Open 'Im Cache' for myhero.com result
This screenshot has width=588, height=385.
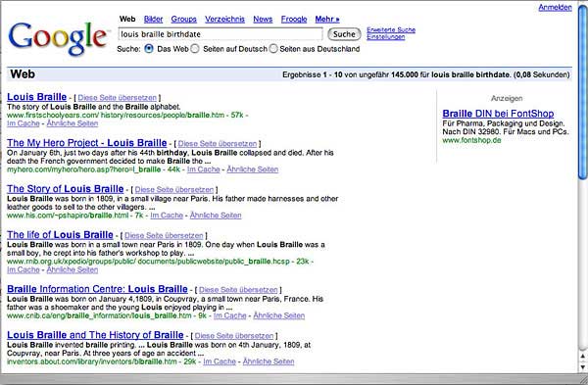(x=203, y=169)
